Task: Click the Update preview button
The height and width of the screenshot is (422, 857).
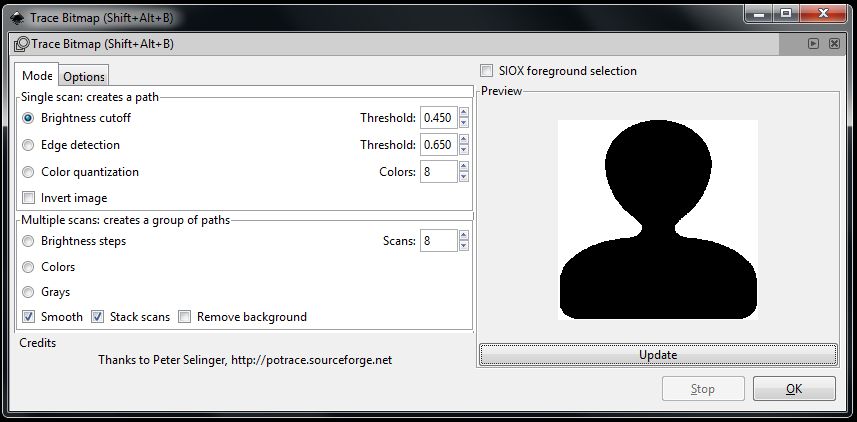Action: point(658,355)
